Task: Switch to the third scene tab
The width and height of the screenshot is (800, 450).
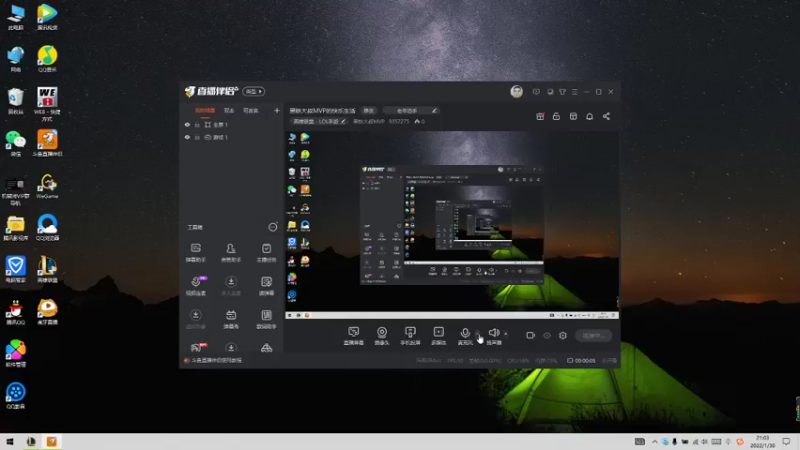Action: click(x=251, y=110)
